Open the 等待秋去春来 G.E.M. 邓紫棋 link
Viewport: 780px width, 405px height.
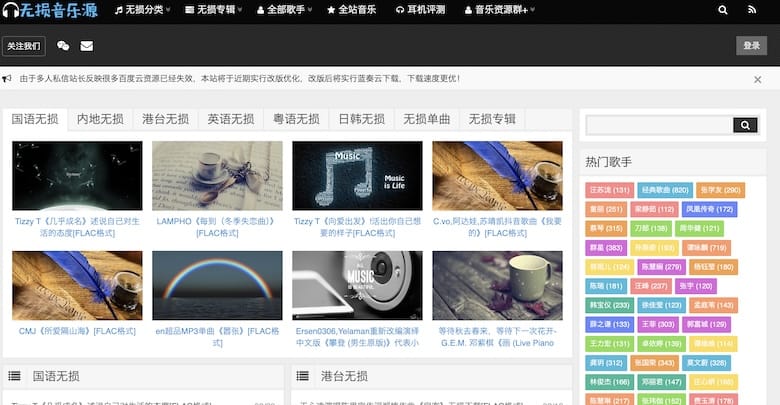497,337
